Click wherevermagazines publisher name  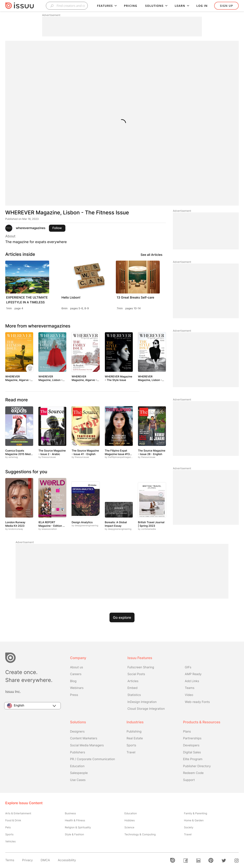[30, 228]
